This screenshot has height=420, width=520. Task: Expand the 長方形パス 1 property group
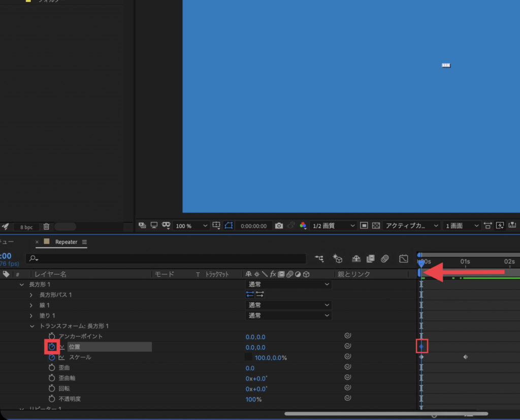point(31,295)
